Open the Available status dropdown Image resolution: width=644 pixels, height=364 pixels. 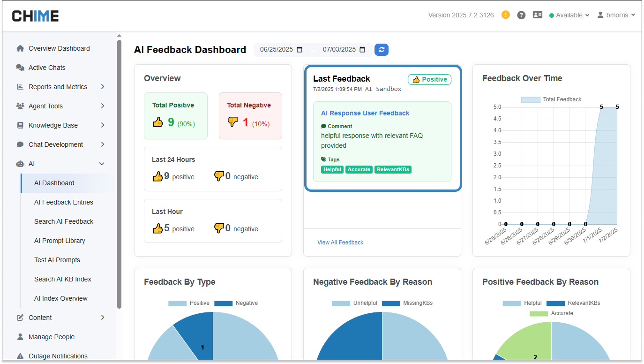tap(569, 15)
